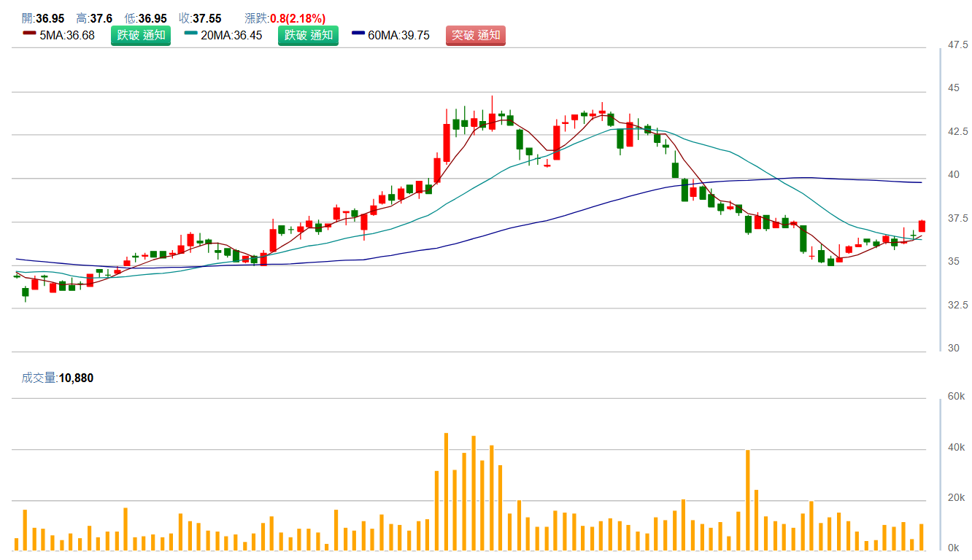Click the 成交量 volume label
Screen dimensions: 972x560
pos(39,378)
